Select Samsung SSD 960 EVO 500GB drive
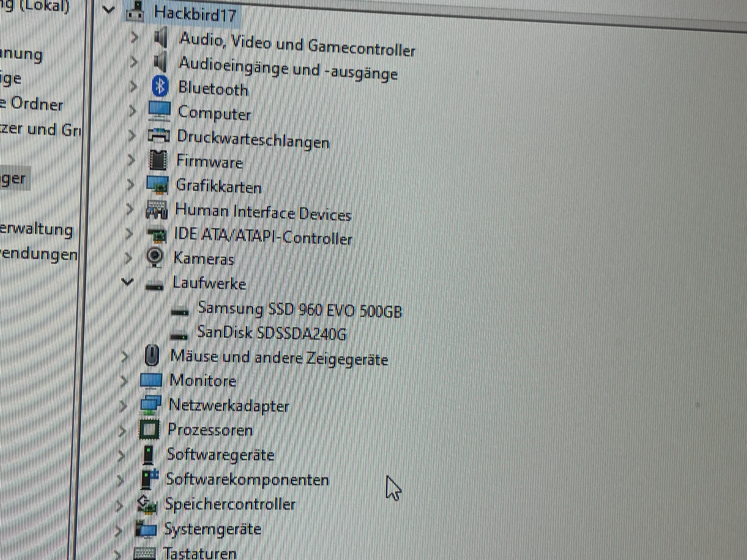Image resolution: width=747 pixels, height=560 pixels. (299, 310)
